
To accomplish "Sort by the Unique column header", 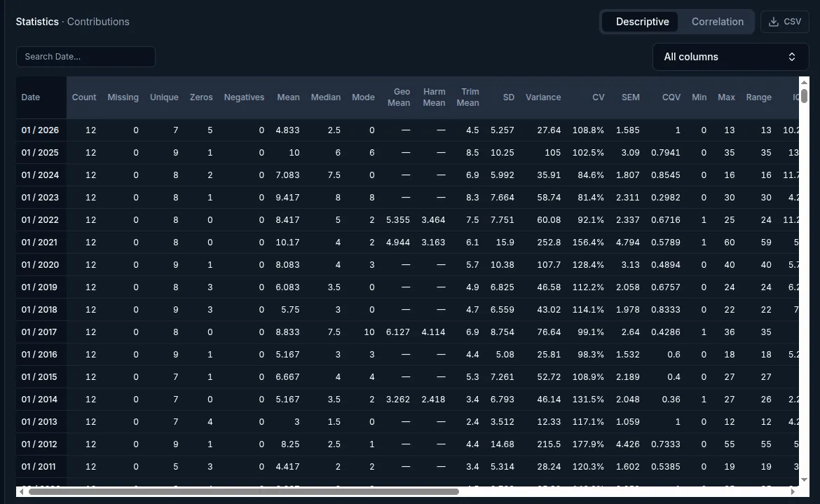I will click(164, 97).
